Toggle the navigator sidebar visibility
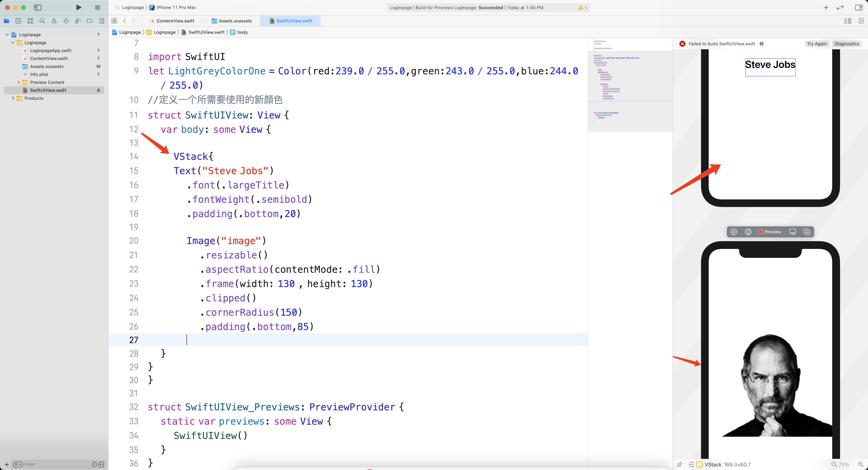Viewport: 868px width, 470px height. tap(38, 7)
